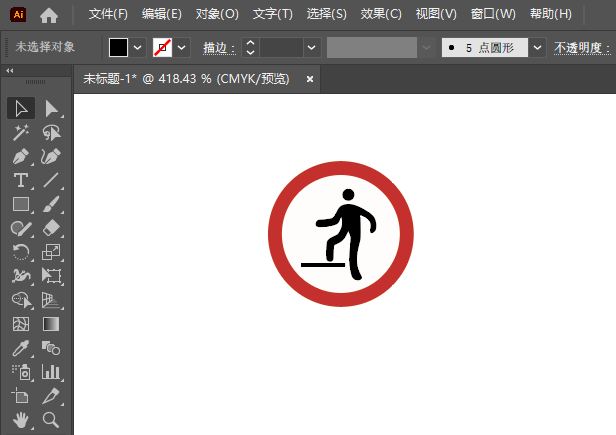616x435 pixels.
Task: Close the 未标题-1* document tab
Action: point(310,79)
